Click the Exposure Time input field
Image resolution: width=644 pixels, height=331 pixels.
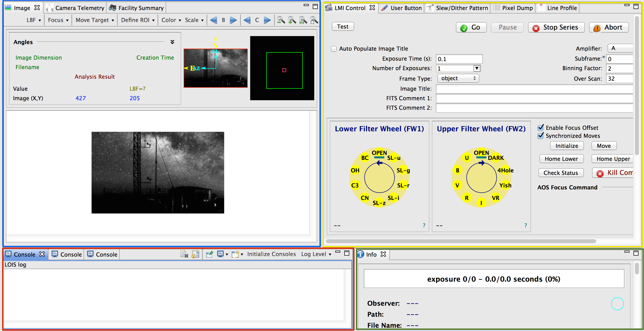point(459,59)
